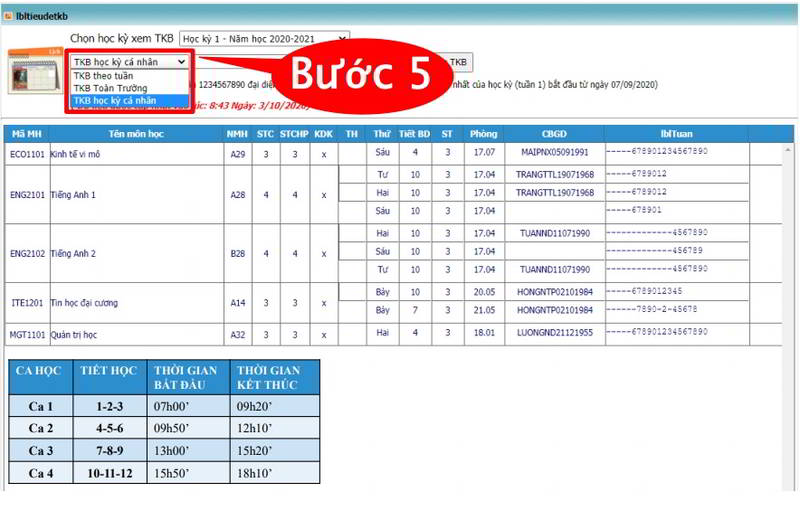Select the 'TKB theo tuần' option
800x520 pixels.
[103, 75]
